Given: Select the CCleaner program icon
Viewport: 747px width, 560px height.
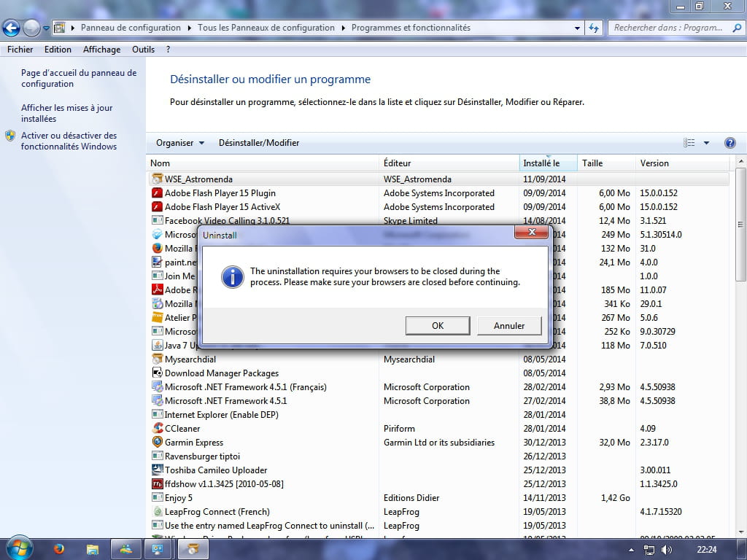Looking at the screenshot, I should coord(157,428).
